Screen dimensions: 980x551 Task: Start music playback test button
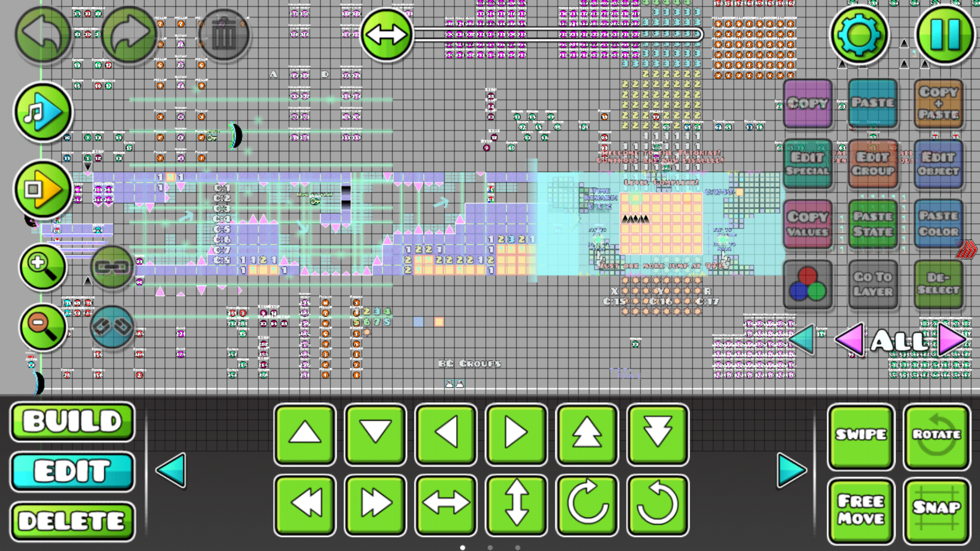(x=43, y=112)
